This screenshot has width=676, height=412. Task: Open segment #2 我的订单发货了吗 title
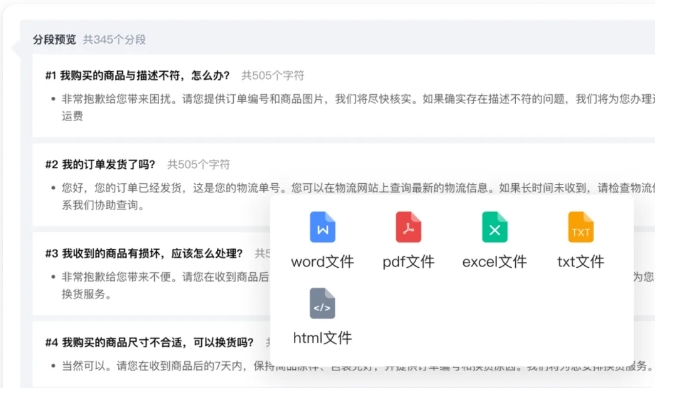click(x=100, y=165)
